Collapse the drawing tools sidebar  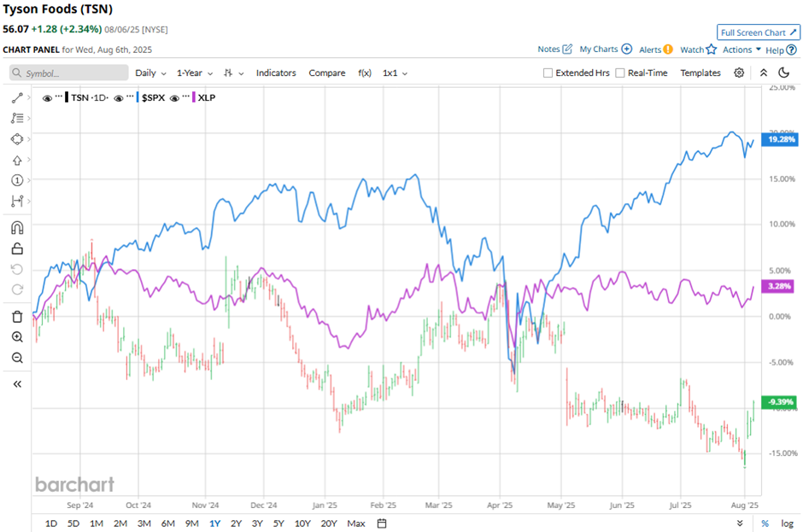[17, 384]
